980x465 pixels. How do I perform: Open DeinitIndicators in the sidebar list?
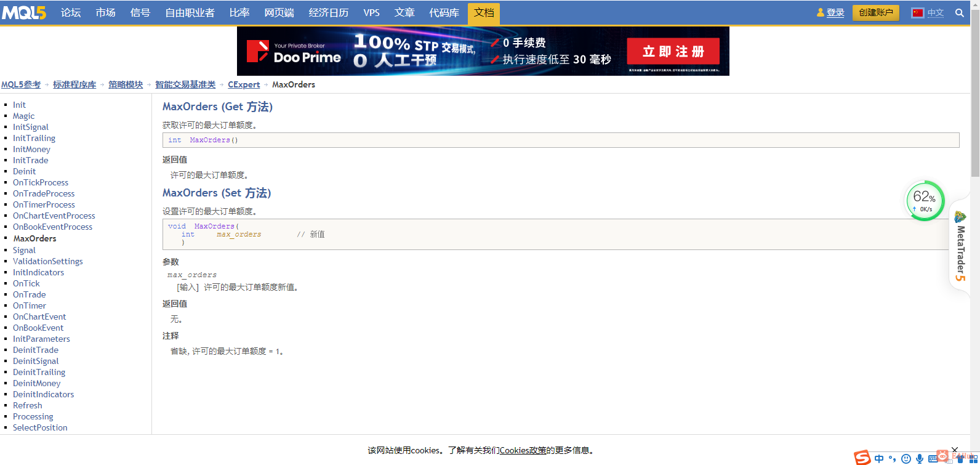coord(43,395)
